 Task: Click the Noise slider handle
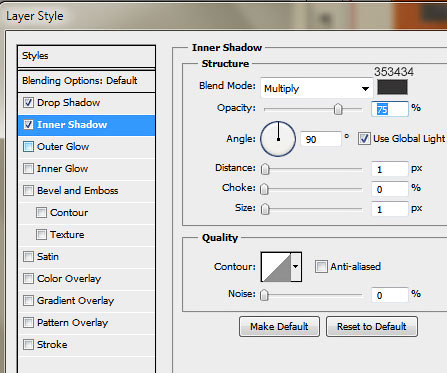[x=264, y=295]
